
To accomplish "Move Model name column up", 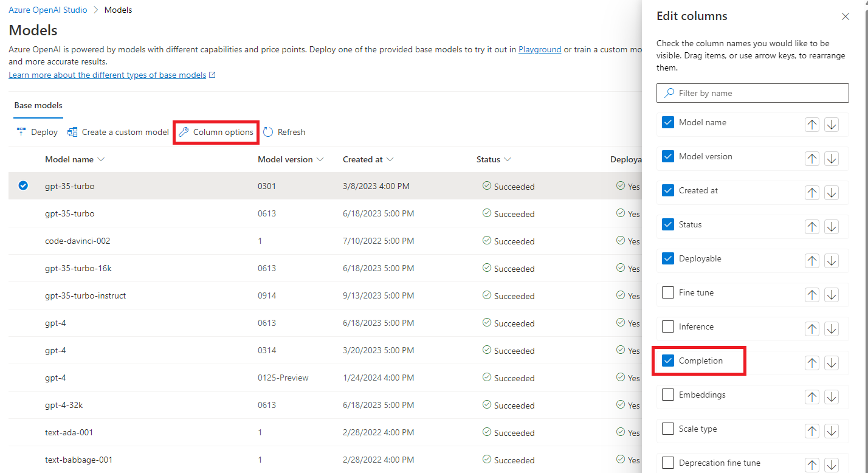I will click(x=812, y=125).
